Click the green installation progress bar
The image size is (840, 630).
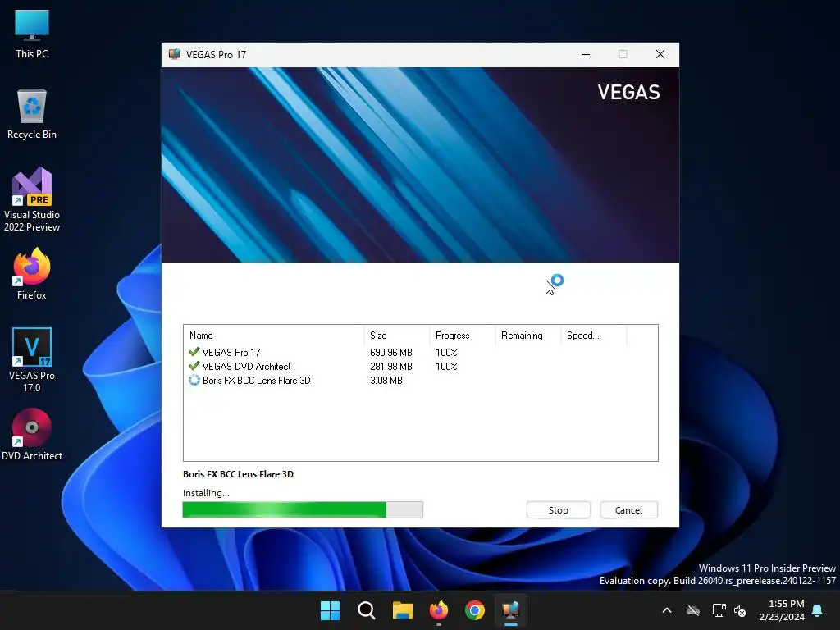(x=303, y=509)
